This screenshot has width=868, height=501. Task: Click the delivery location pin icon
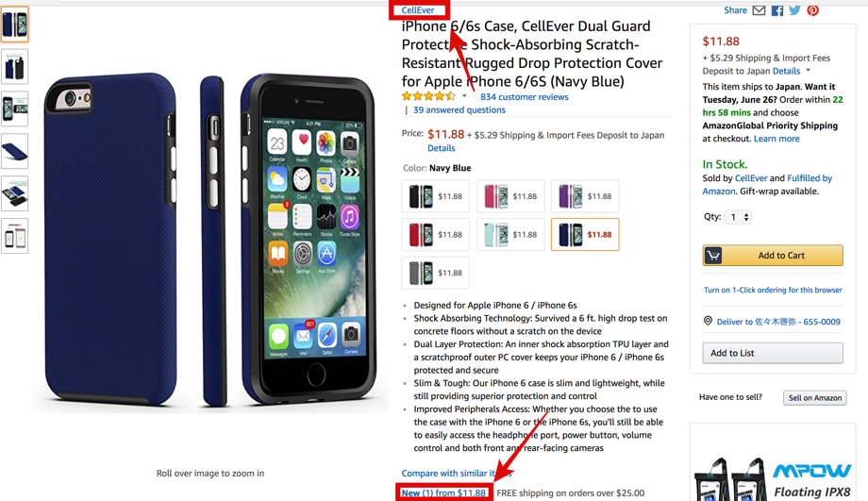pyautogui.click(x=708, y=321)
